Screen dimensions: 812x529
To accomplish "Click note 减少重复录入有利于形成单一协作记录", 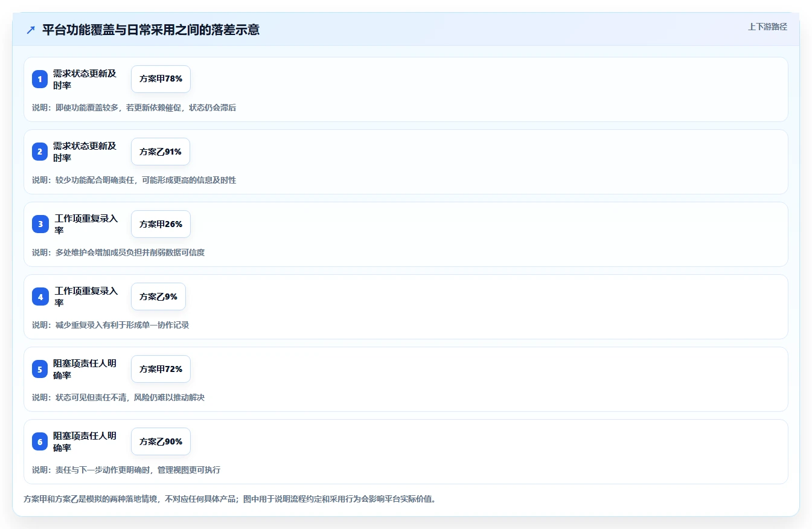I will click(x=110, y=325).
